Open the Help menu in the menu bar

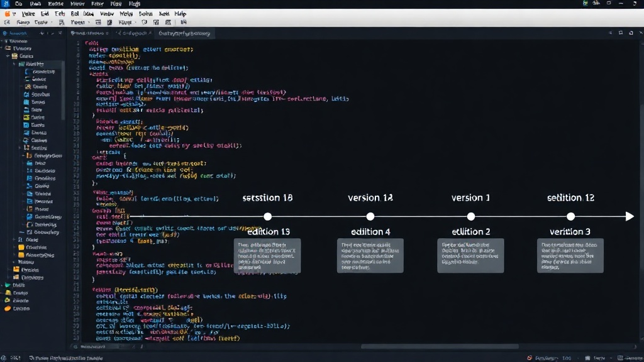click(x=180, y=14)
